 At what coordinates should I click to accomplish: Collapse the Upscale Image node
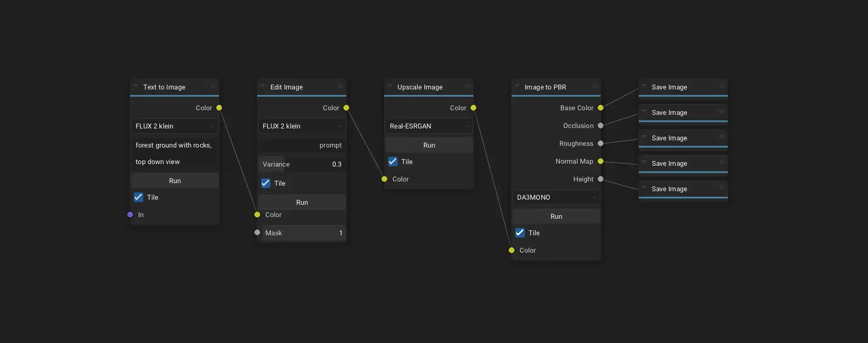(x=390, y=86)
